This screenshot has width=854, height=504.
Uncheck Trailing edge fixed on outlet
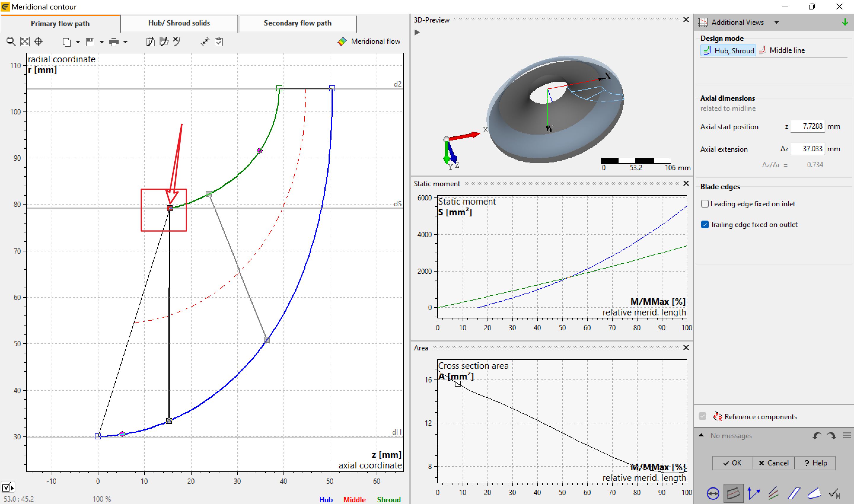coord(705,224)
